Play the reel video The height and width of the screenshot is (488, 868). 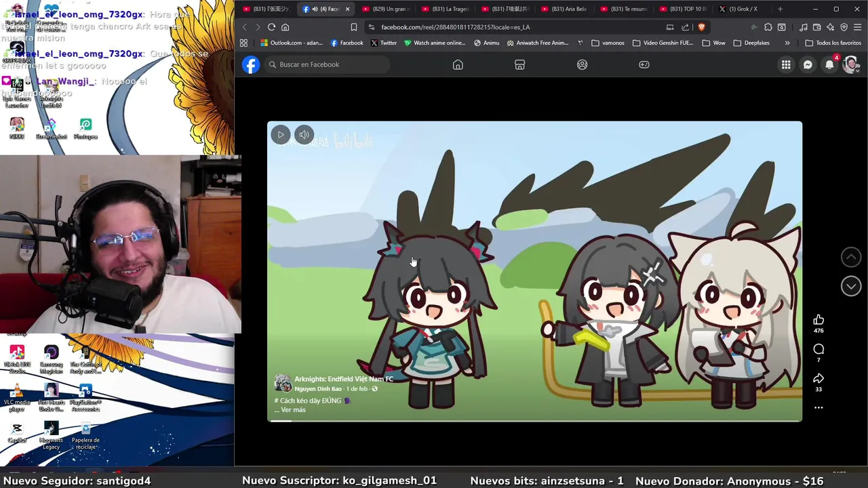pyautogui.click(x=281, y=134)
